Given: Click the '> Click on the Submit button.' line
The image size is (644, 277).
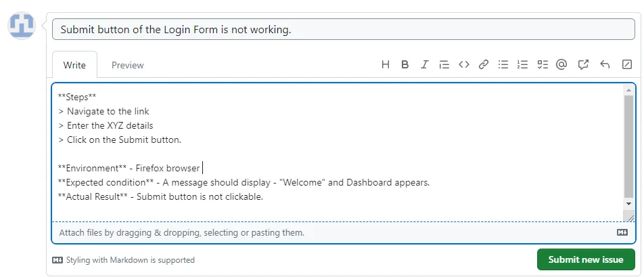Looking at the screenshot, I should [120, 140].
